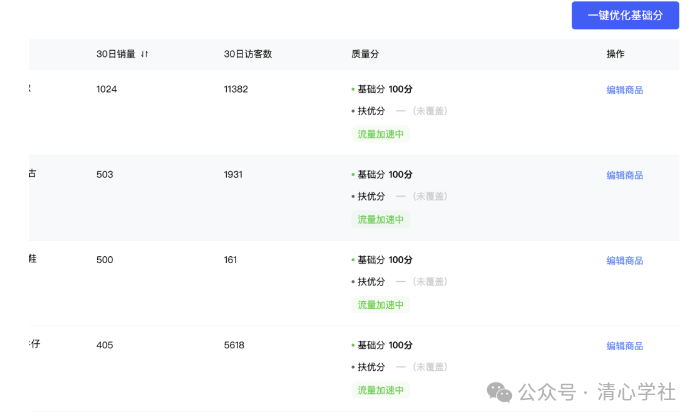This screenshot has width=698, height=420.
Task: Click 基础分 100分 in the 1024 sales row
Action: 384,90
